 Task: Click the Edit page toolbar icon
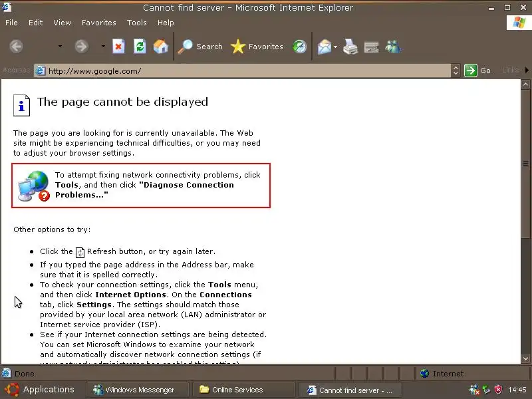point(372,47)
